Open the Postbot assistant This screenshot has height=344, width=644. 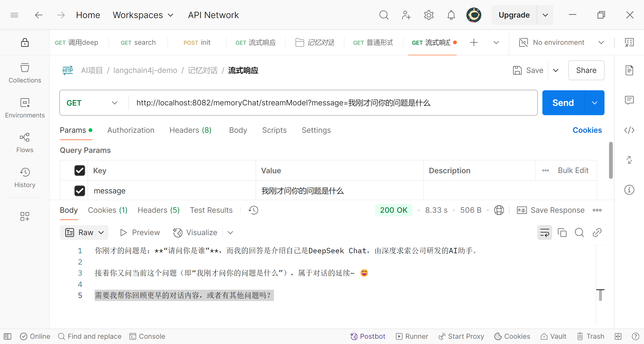pos(368,336)
